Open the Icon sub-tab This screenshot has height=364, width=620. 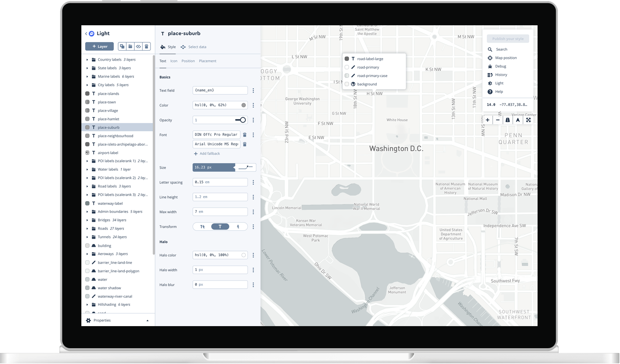tap(174, 61)
